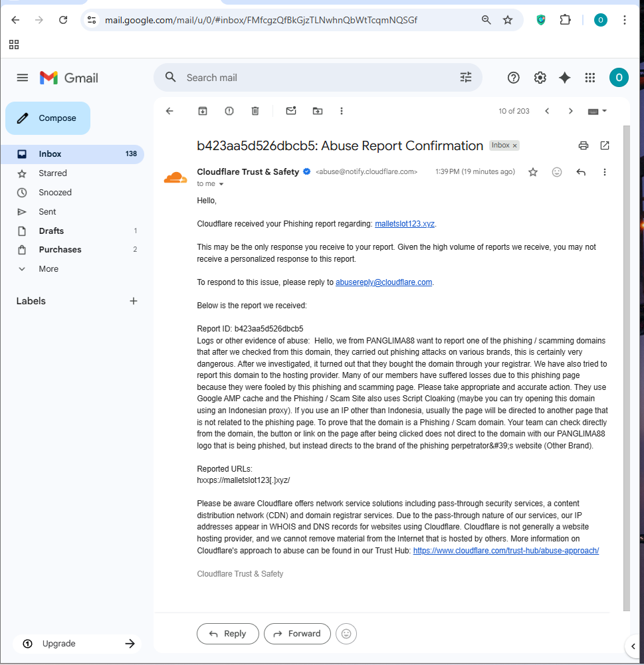The width and height of the screenshot is (644, 665).
Task: Click Forward button below message
Action: pyautogui.click(x=297, y=634)
